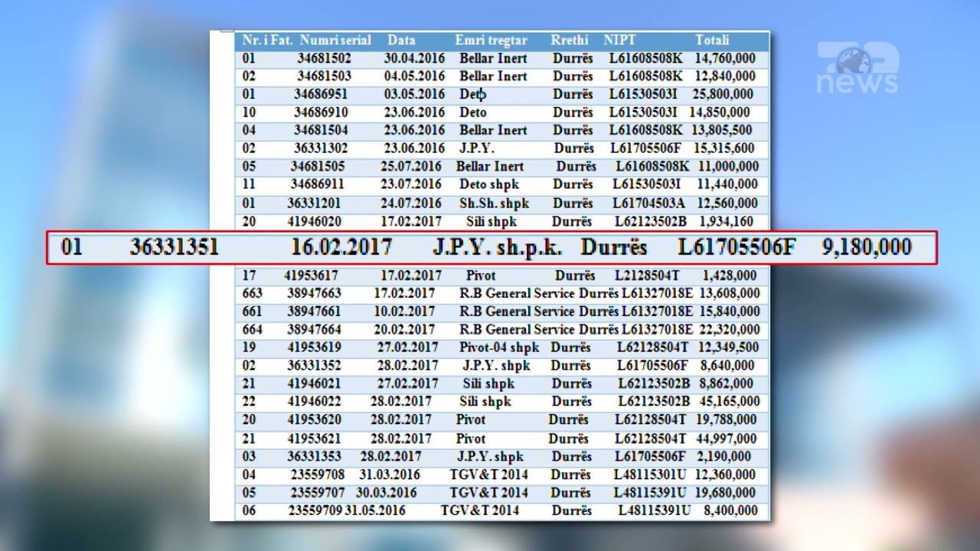Image resolution: width=980 pixels, height=551 pixels.
Task: Click the date 24.07.2016
Action: (x=411, y=204)
